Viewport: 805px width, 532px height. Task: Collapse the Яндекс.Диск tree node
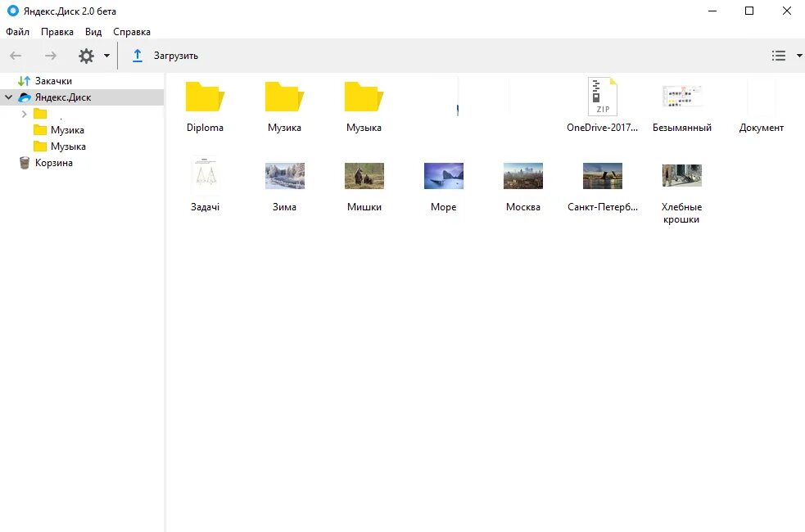tap(9, 97)
